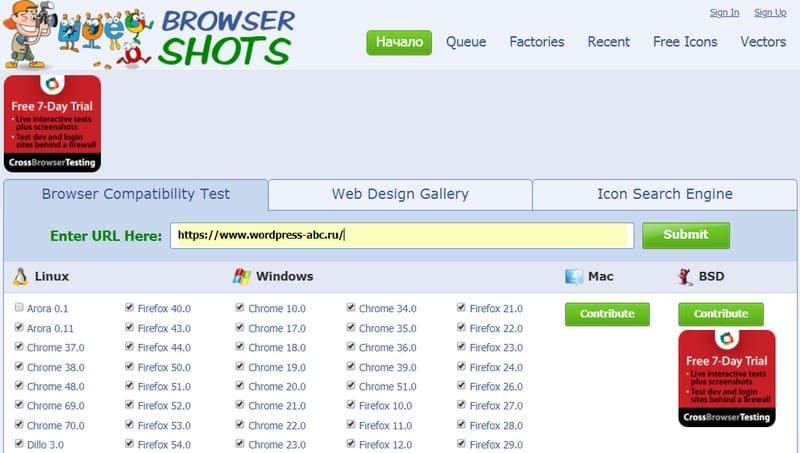Toggle Firefox 21.0 checkbox
The width and height of the screenshot is (800, 453).
click(461, 307)
